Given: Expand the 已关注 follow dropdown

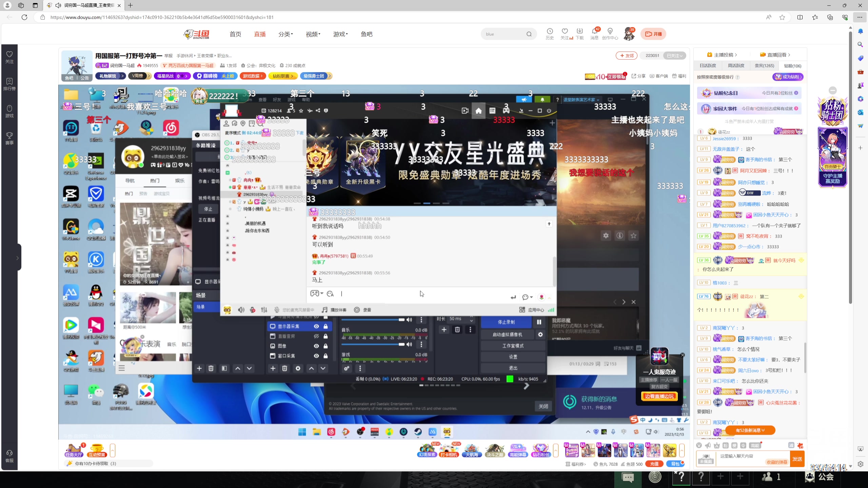Looking at the screenshot, I should click(674, 56).
